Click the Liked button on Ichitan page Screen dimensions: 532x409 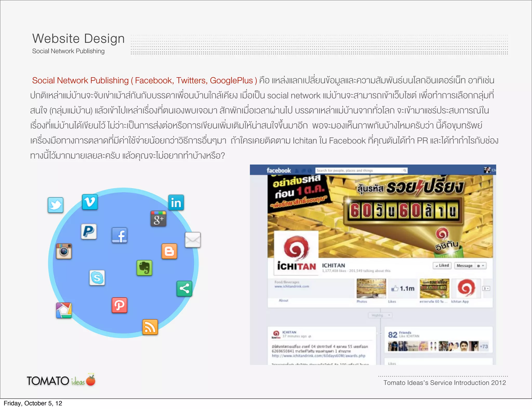pos(442,265)
